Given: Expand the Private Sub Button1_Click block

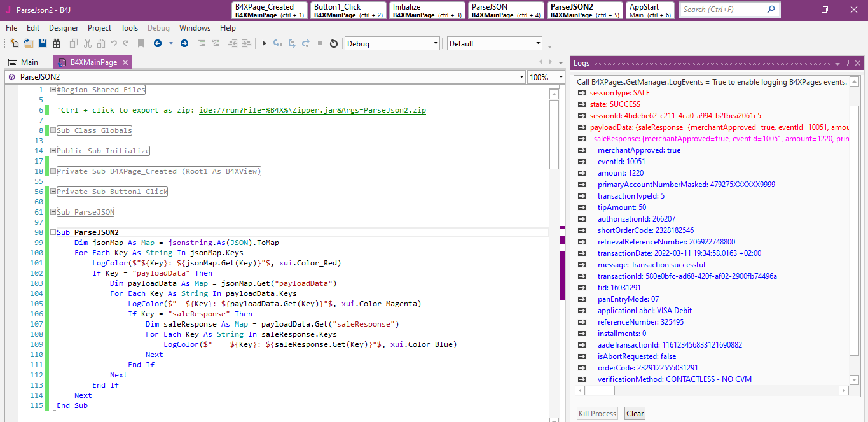Looking at the screenshot, I should [x=53, y=192].
